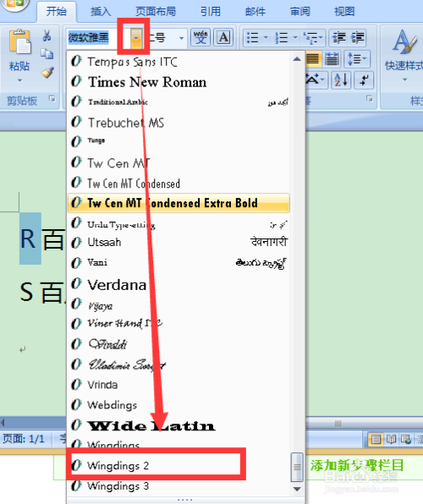Click the Sort A-Z icon
This screenshot has width=423, height=504.
341,80
